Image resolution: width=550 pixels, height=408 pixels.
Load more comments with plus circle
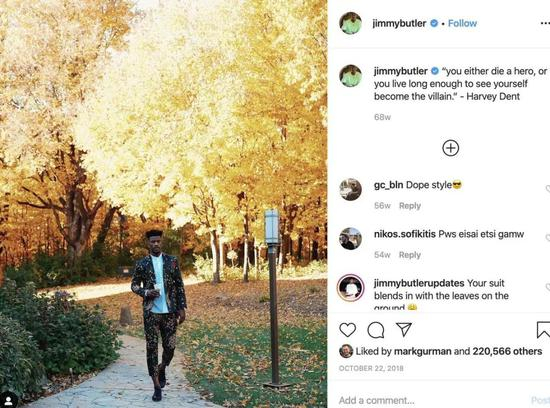coord(451,148)
